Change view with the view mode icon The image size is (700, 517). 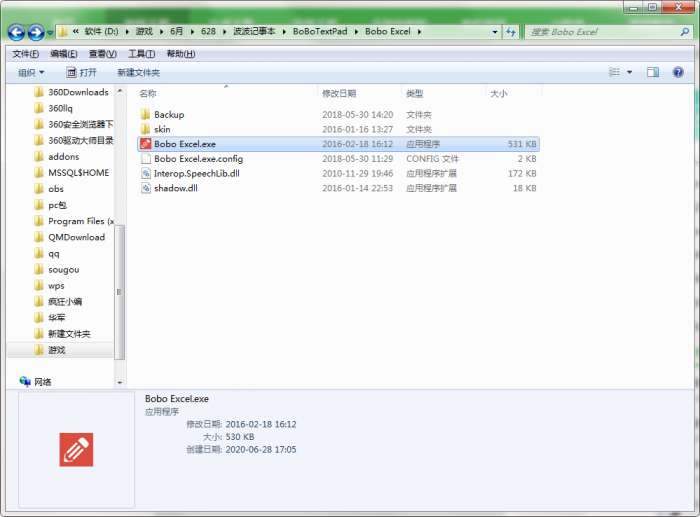pos(614,72)
